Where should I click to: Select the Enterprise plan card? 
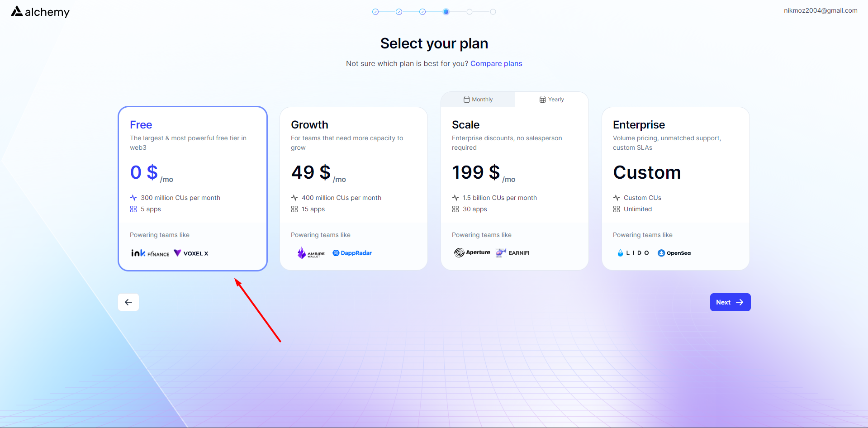coord(676,189)
